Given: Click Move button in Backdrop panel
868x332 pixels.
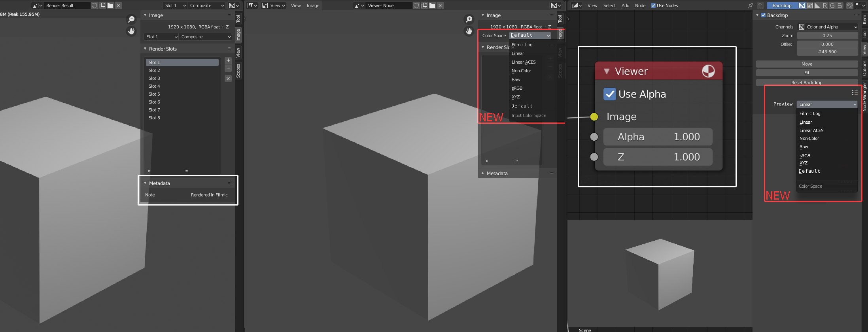Looking at the screenshot, I should (807, 64).
